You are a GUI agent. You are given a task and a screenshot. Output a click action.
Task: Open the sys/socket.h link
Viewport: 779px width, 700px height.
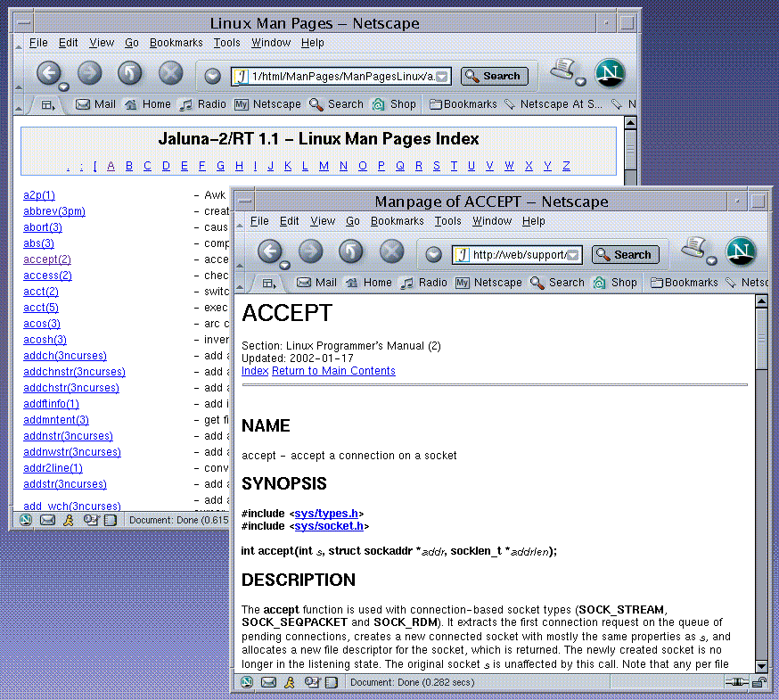point(329,526)
